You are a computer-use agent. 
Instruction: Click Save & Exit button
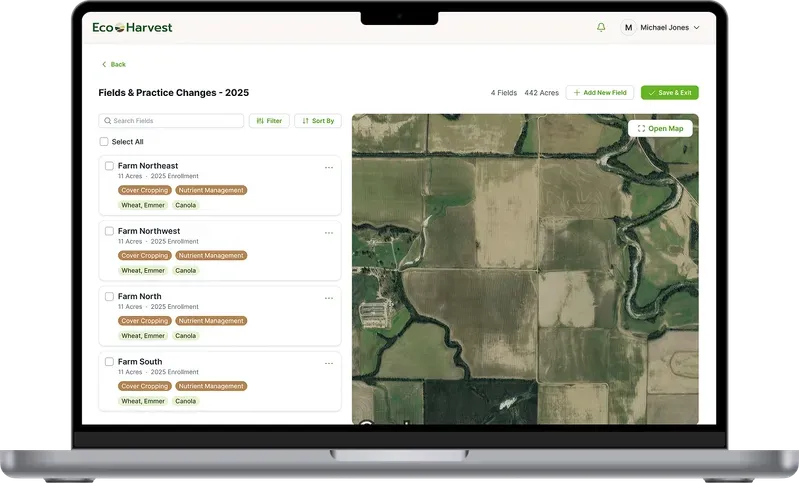[670, 93]
